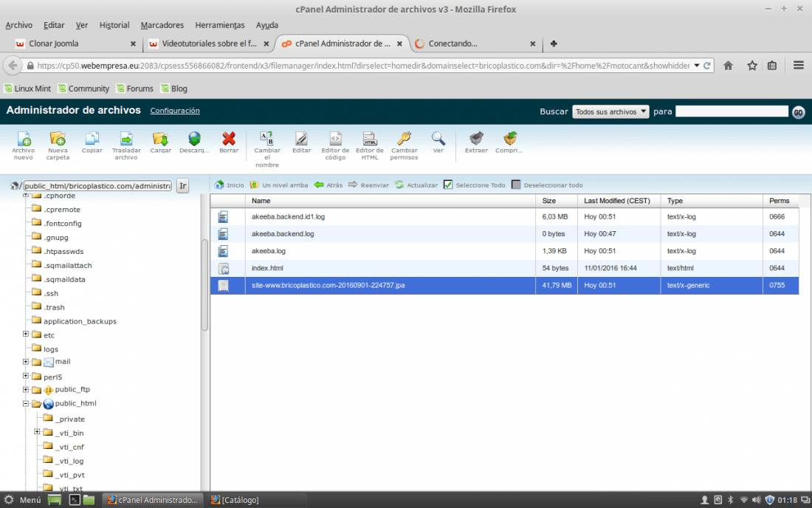812x508 pixels.
Task: Open Configuración link
Action: (174, 110)
